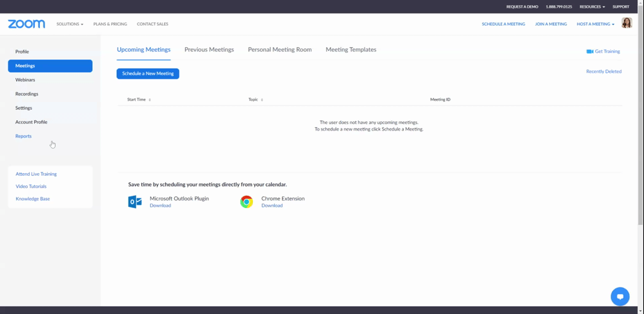Click the phone number 1.888.799.0125

pos(559,6)
